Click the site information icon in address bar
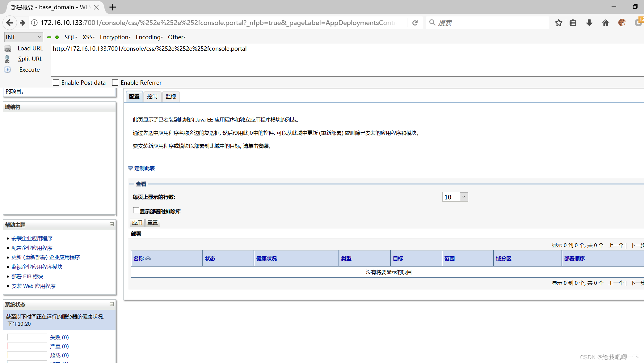Screen dimensions: 644x363 [35, 23]
